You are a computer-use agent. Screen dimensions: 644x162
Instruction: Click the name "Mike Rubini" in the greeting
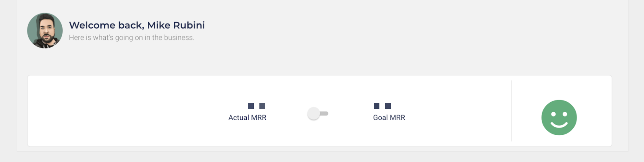click(x=176, y=25)
